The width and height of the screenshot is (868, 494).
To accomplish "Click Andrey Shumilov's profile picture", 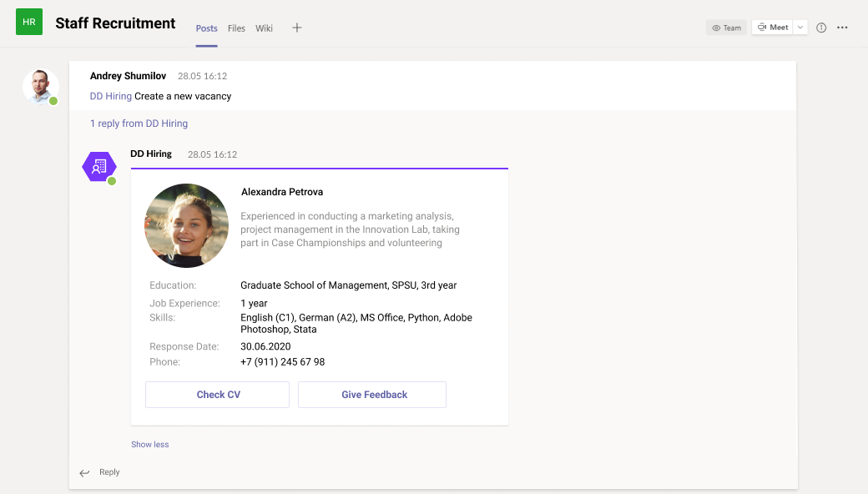I will (41, 86).
